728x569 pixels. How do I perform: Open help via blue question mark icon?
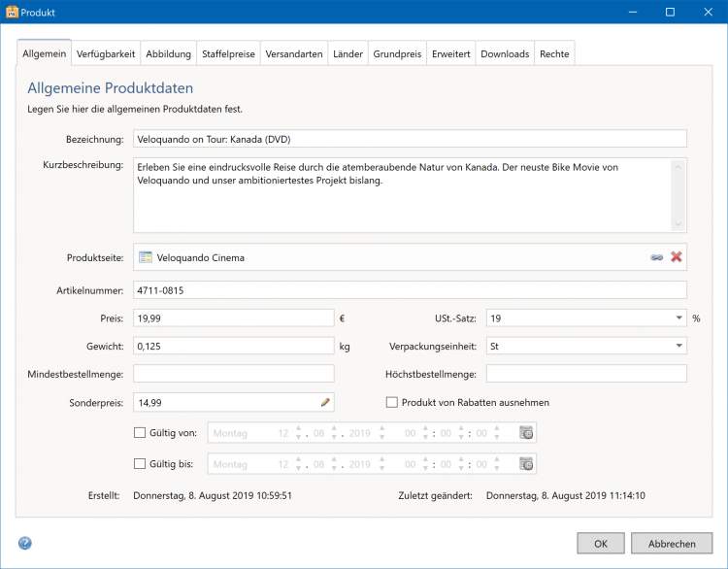coord(25,543)
